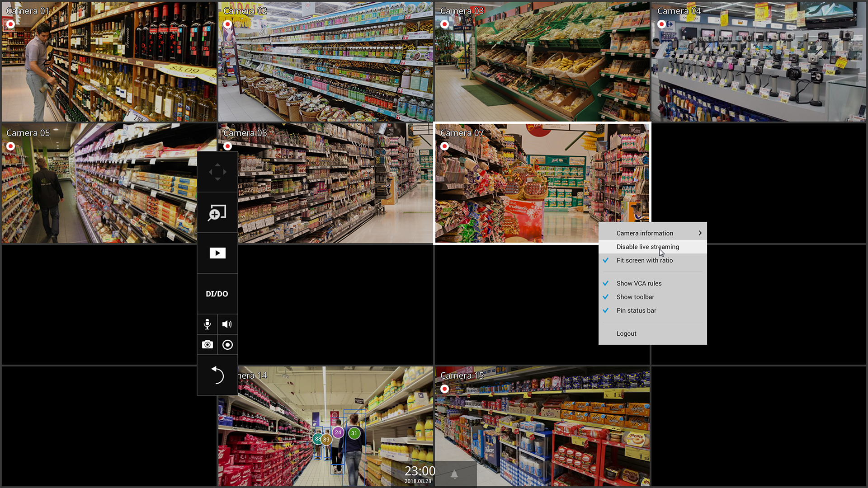
Task: Toggle the Show toolbar option
Action: pyautogui.click(x=635, y=297)
